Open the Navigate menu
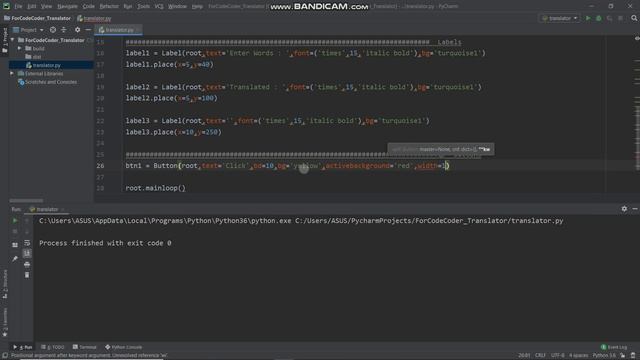This screenshot has width=640, height=360. [67, 7]
